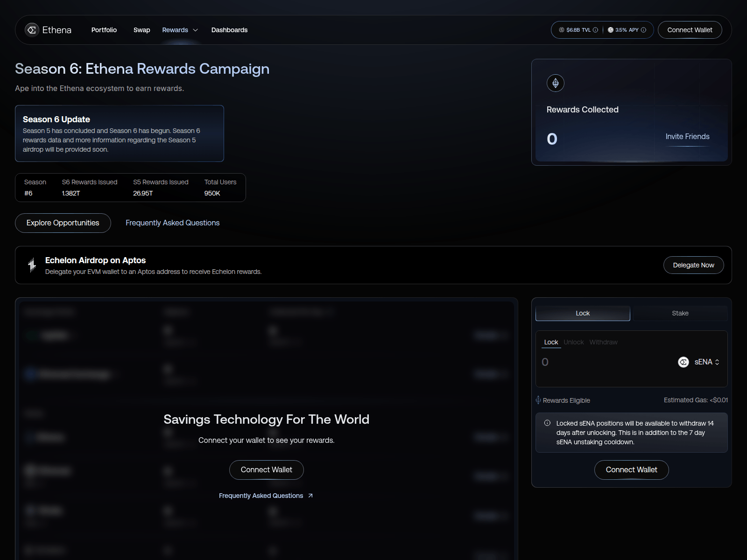Click the Echelon airdrop logo icon

32,265
